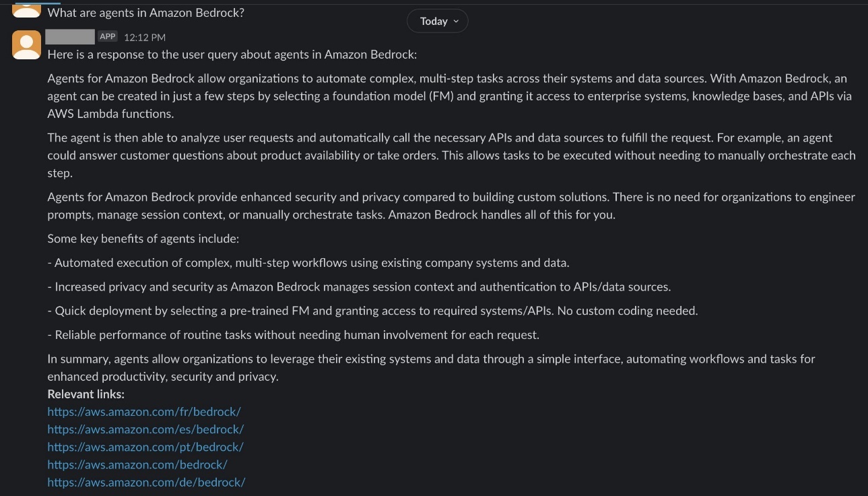Open the aws.amazon.com/es/bedrock/ link

(145, 429)
